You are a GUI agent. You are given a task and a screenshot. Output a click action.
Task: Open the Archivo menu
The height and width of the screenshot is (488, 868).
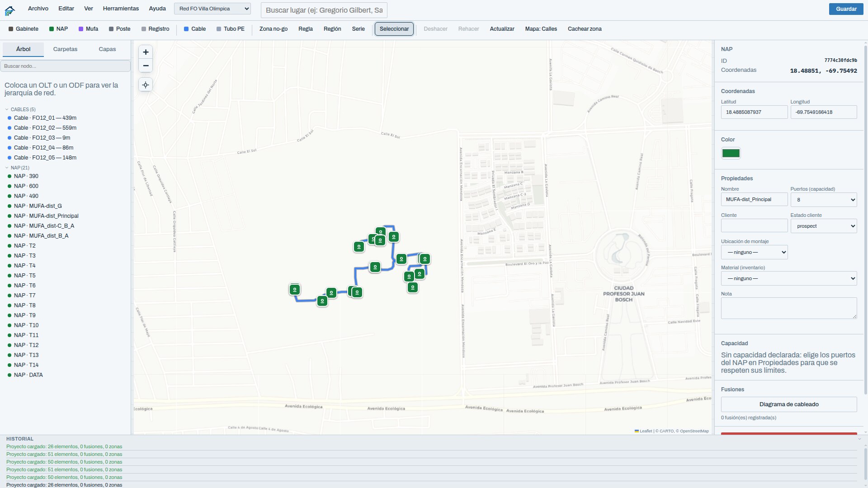click(38, 9)
